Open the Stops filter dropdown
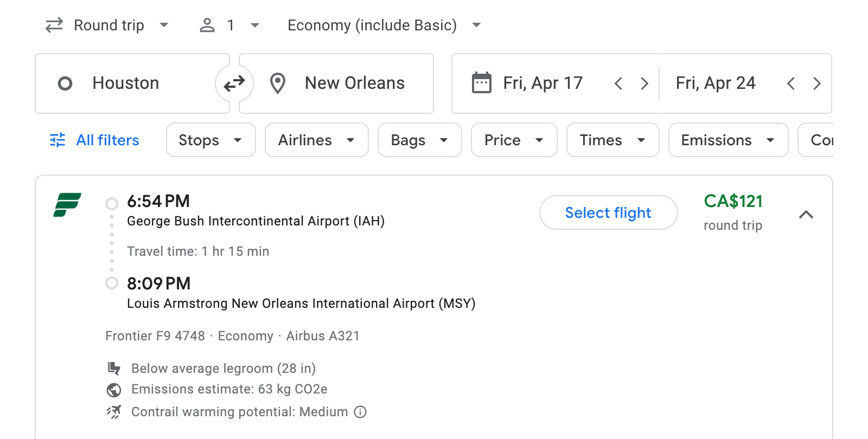The height and width of the screenshot is (439, 868). (210, 140)
